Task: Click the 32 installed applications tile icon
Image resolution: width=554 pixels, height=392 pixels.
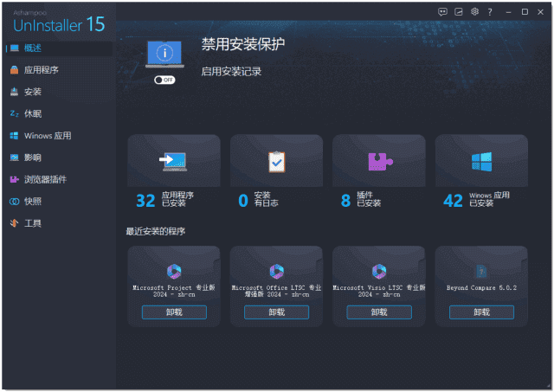Action: point(173,161)
